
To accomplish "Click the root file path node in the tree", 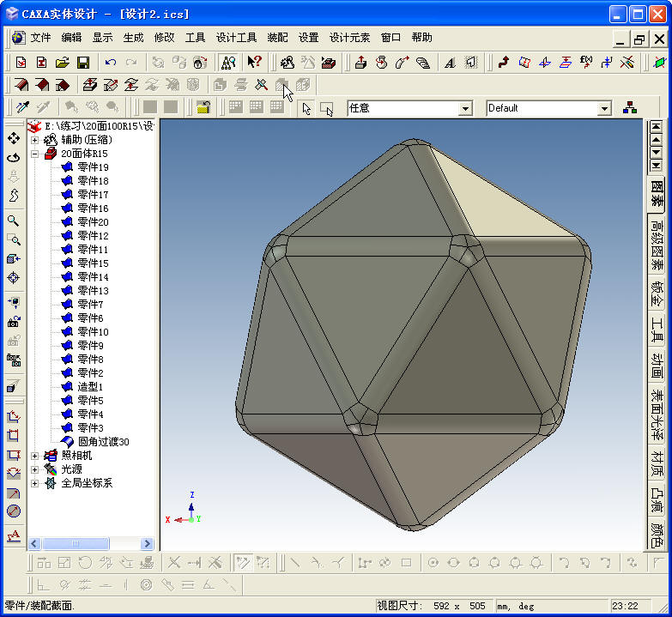I will (x=99, y=126).
